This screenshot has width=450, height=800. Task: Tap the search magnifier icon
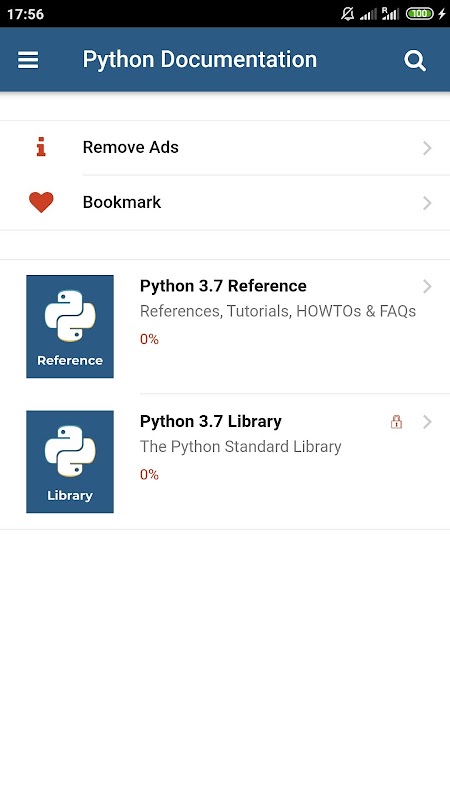415,61
